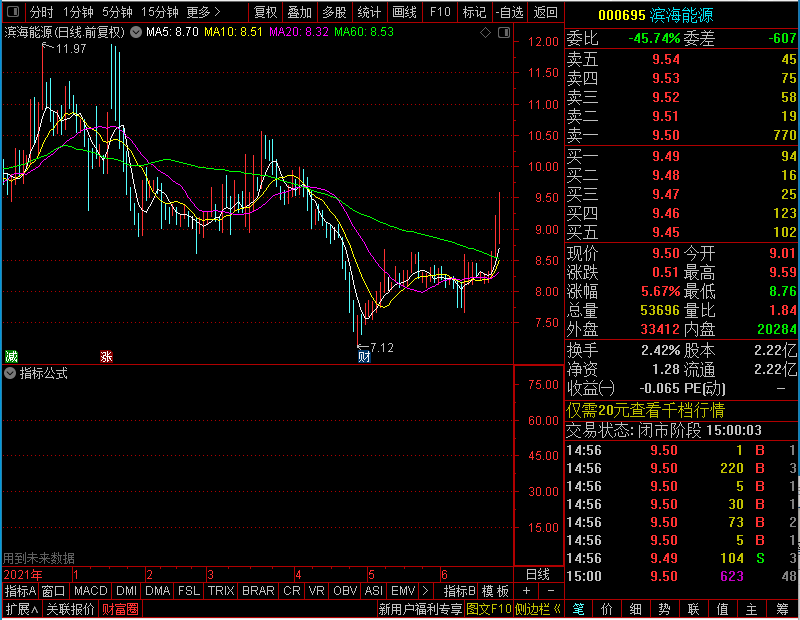Select the TRIX indicator tab
Image resolution: width=800 pixels, height=620 pixels.
click(221, 591)
